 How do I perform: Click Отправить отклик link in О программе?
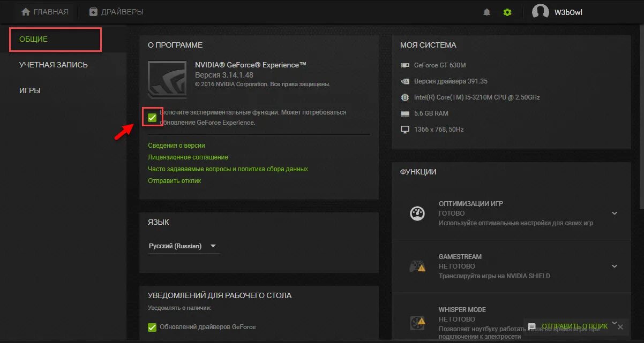point(174,181)
